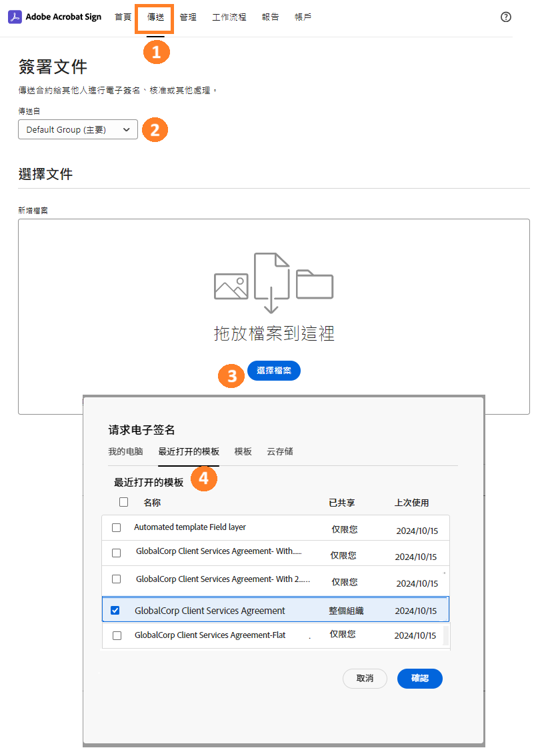Screen dimensions: 544x756
Task: Click the image picture icon in drop zone
Action: [231, 286]
